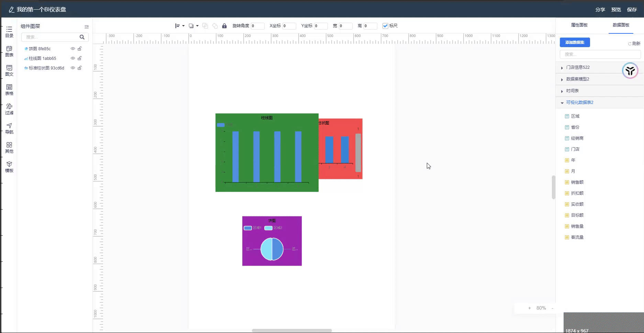Image resolution: width=644 pixels, height=333 pixels.
Task: Click the 分享 share button
Action: (600, 10)
